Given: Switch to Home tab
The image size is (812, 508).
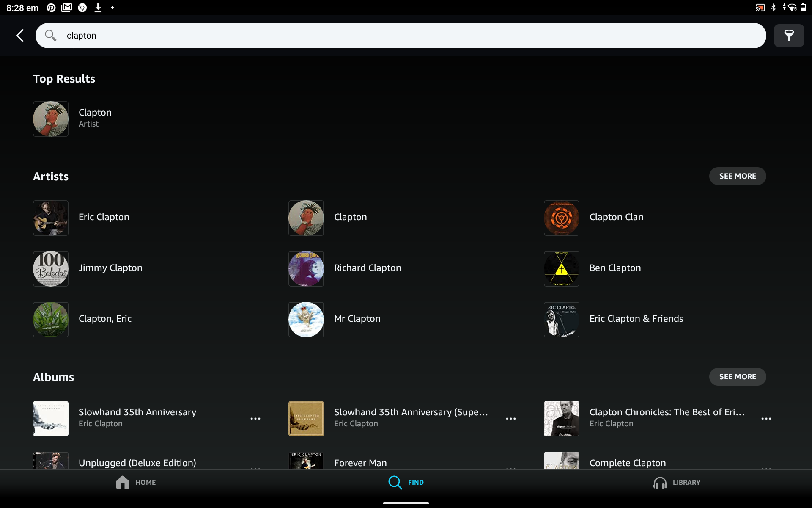Looking at the screenshot, I should click(x=136, y=482).
